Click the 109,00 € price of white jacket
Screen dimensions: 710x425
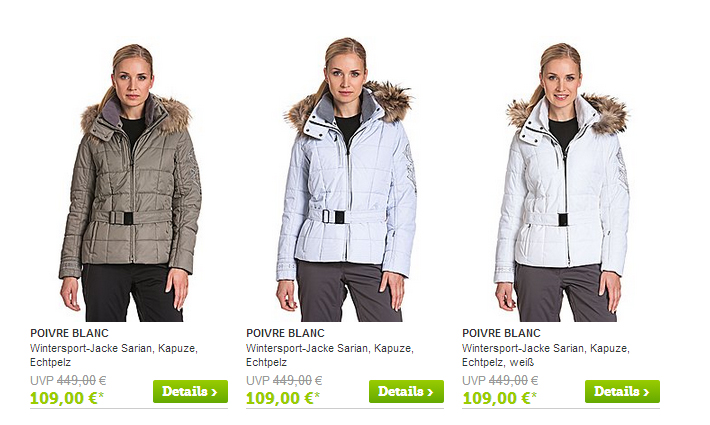[496, 398]
